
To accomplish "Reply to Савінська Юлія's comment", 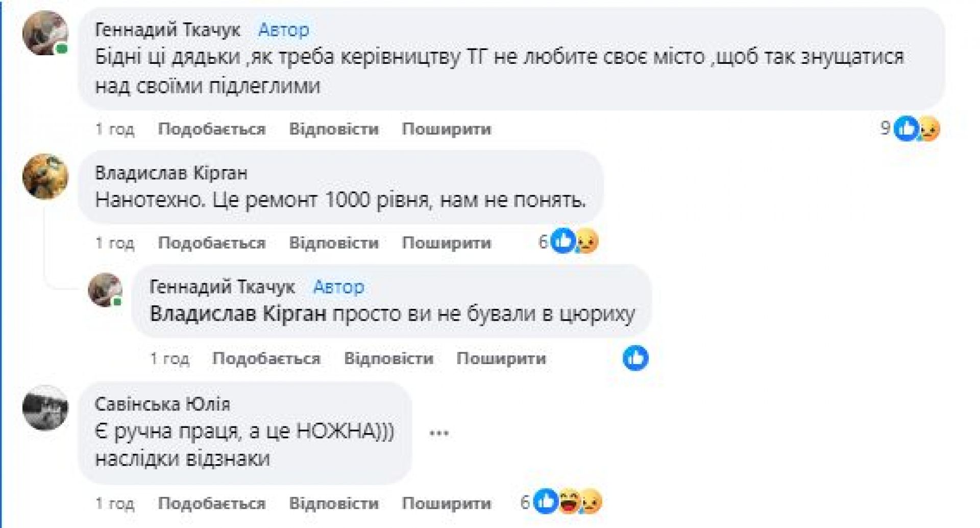I will (334, 503).
